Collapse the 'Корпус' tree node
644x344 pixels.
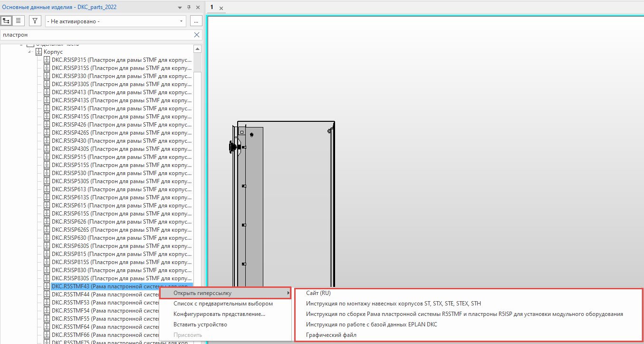(x=30, y=52)
